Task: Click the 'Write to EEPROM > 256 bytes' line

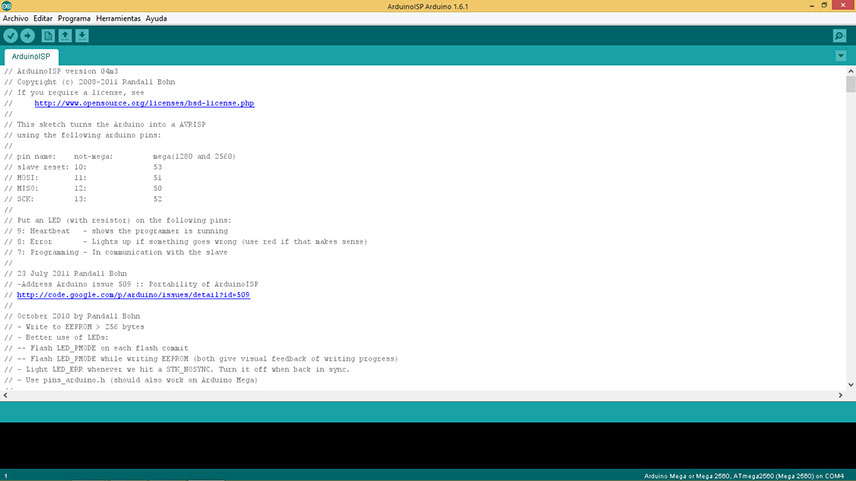Action: tap(74, 327)
